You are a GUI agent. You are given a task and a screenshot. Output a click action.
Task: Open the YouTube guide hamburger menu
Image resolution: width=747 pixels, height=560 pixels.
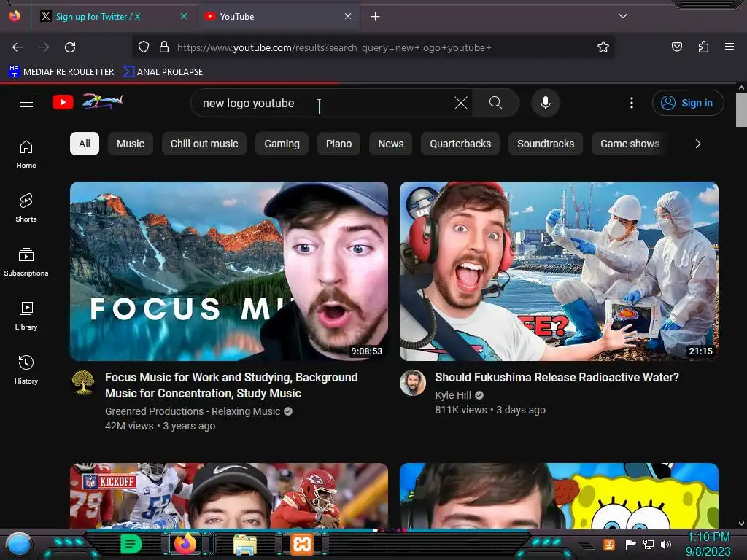26,102
